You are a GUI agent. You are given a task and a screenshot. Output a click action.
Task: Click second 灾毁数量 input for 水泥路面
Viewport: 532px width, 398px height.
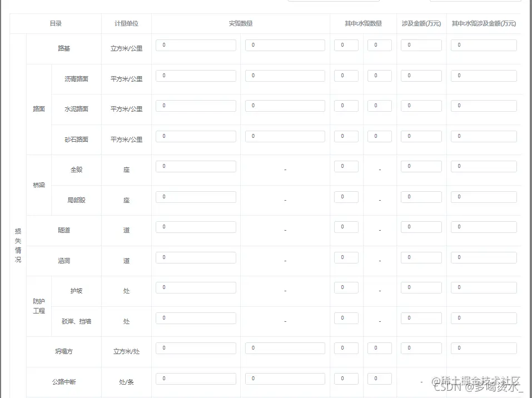click(285, 106)
